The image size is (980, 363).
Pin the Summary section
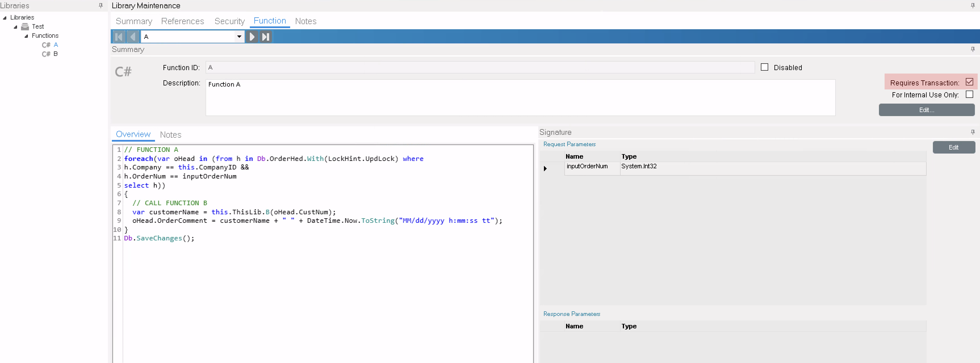click(972, 49)
